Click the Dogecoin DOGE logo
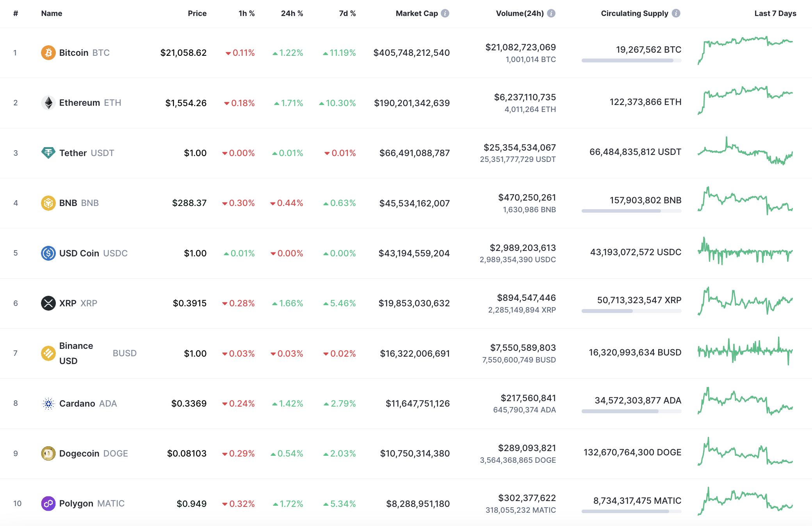Image resolution: width=812 pixels, height=526 pixels. pyautogui.click(x=48, y=453)
